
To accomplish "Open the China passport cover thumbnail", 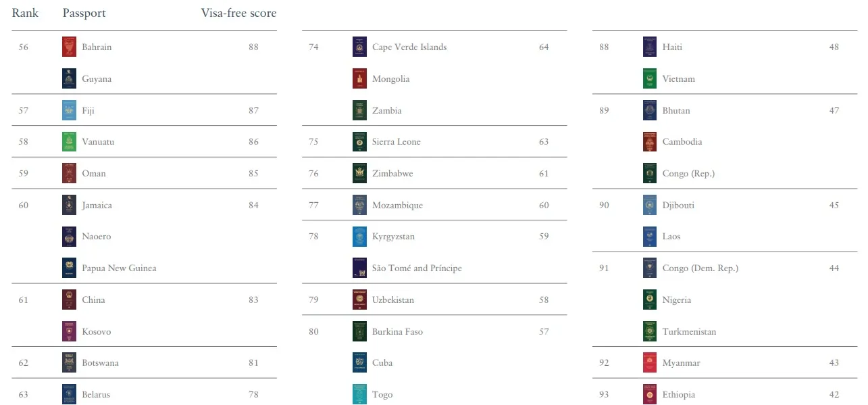I will [69, 300].
